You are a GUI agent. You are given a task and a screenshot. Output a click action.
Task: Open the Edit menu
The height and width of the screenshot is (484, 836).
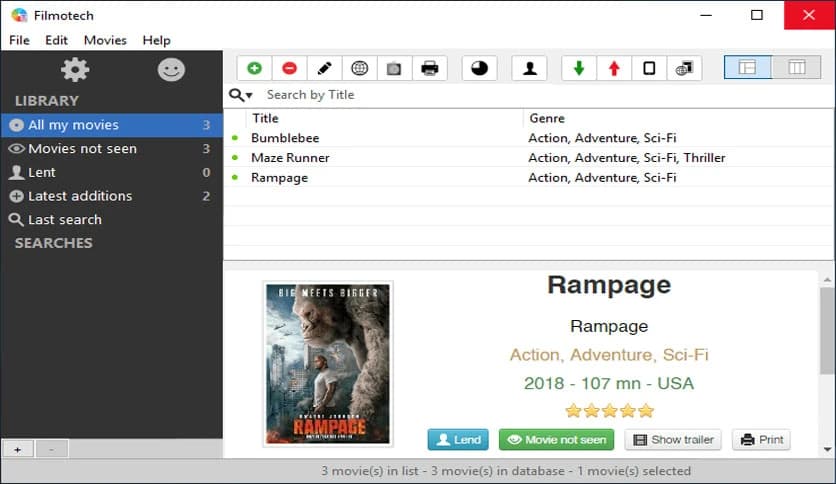click(57, 40)
